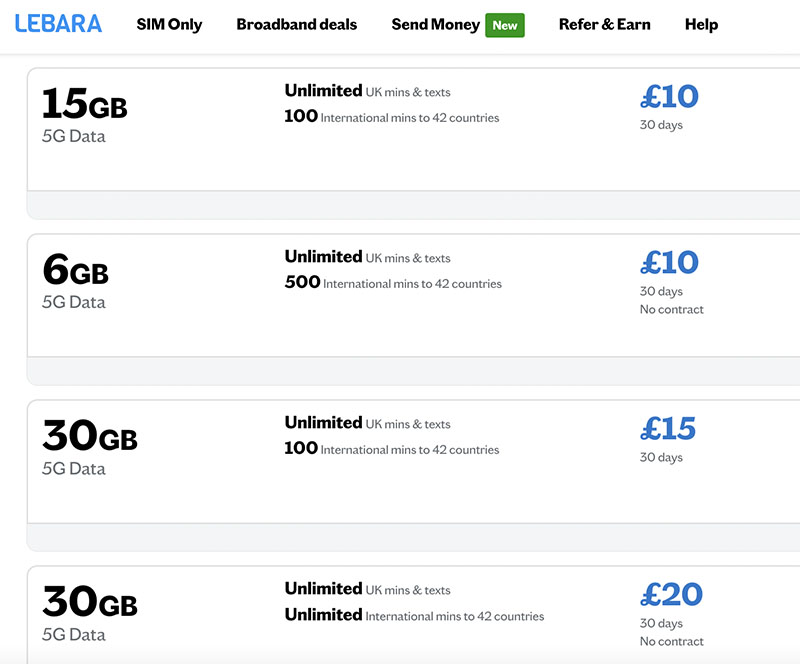Click the LEBARA logo
The width and height of the screenshot is (800, 664).
58,24
